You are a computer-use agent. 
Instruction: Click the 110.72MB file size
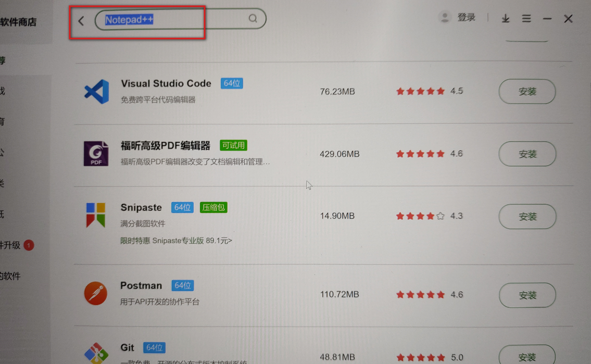coord(339,294)
